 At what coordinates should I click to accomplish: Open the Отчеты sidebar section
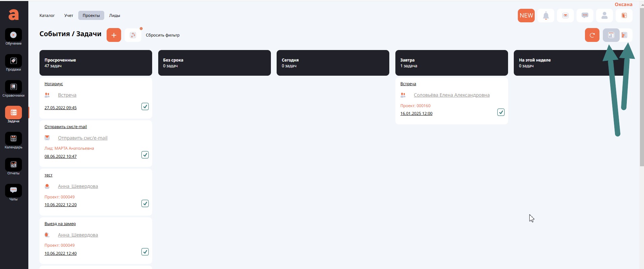(x=13, y=165)
